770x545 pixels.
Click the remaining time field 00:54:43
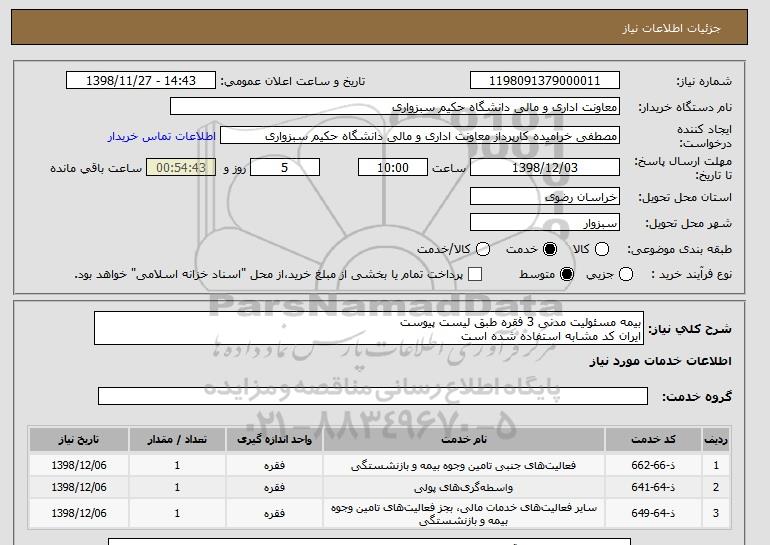click(181, 167)
